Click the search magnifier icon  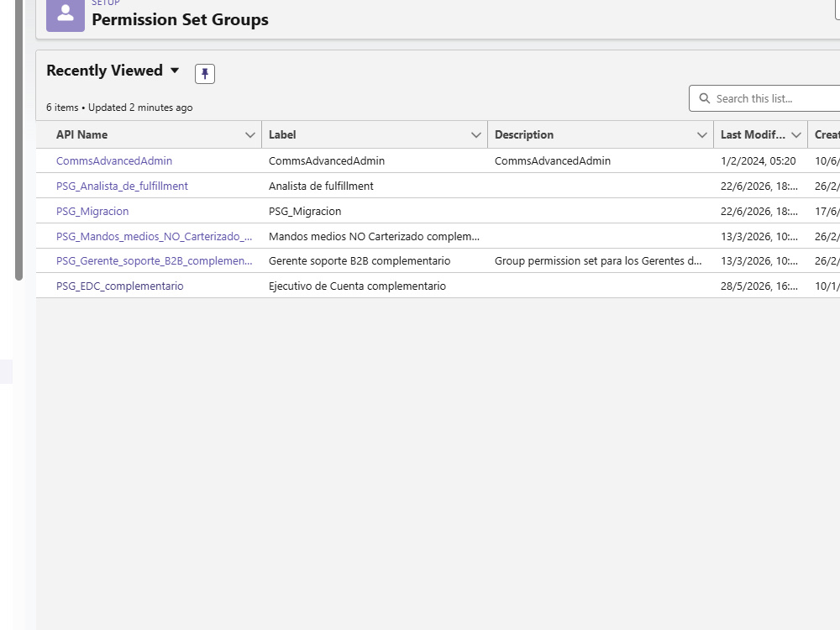point(705,98)
